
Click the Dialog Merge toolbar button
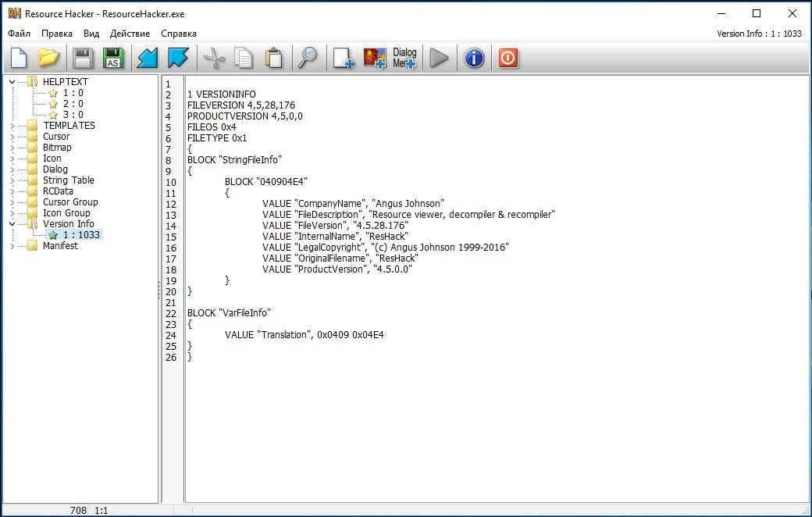click(x=404, y=58)
